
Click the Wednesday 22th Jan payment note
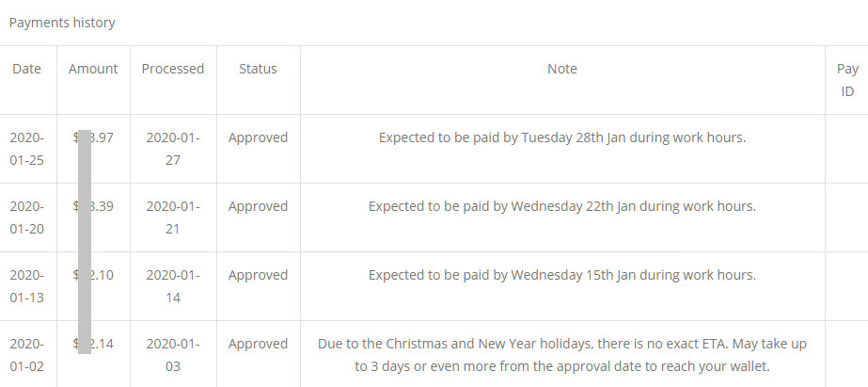click(x=562, y=206)
